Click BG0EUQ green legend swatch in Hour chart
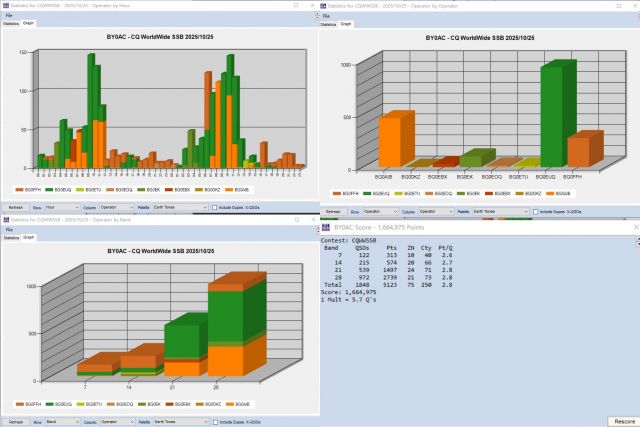 tap(48, 188)
